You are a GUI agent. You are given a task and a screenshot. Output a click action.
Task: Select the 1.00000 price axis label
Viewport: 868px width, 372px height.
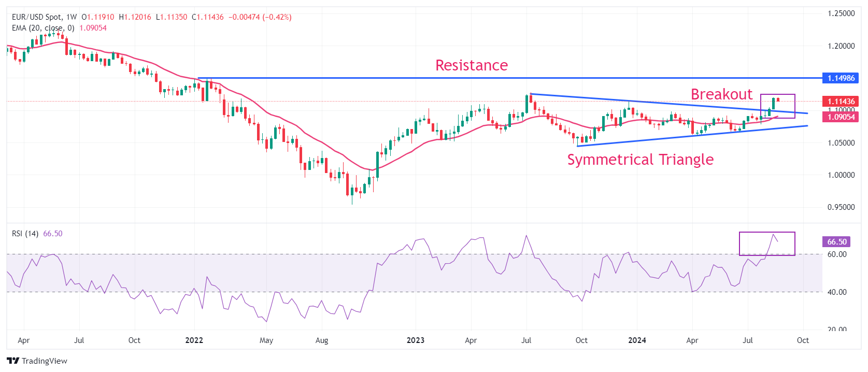841,175
